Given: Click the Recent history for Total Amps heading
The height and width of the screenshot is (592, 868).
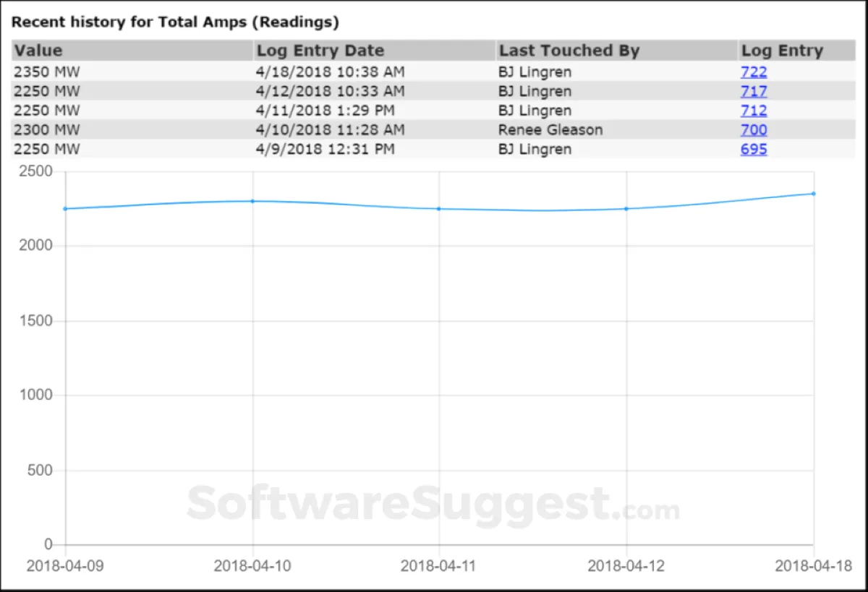Looking at the screenshot, I should tap(175, 22).
